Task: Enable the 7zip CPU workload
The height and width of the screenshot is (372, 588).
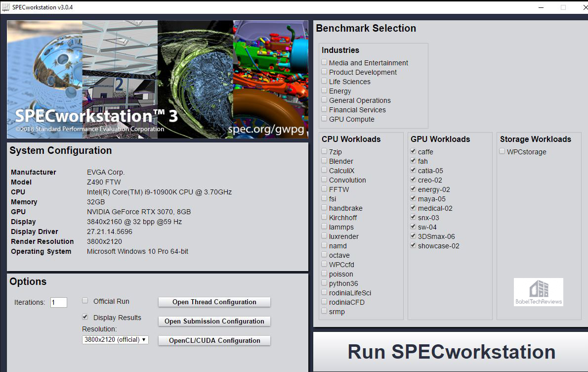Action: (324, 151)
